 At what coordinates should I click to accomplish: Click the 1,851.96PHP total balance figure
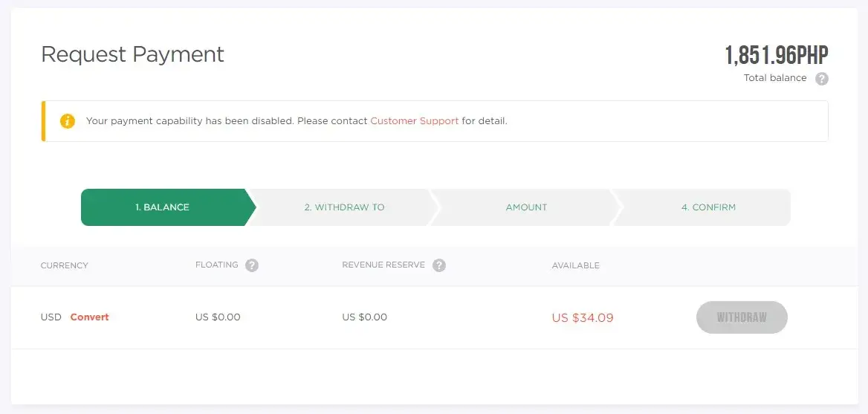point(776,56)
